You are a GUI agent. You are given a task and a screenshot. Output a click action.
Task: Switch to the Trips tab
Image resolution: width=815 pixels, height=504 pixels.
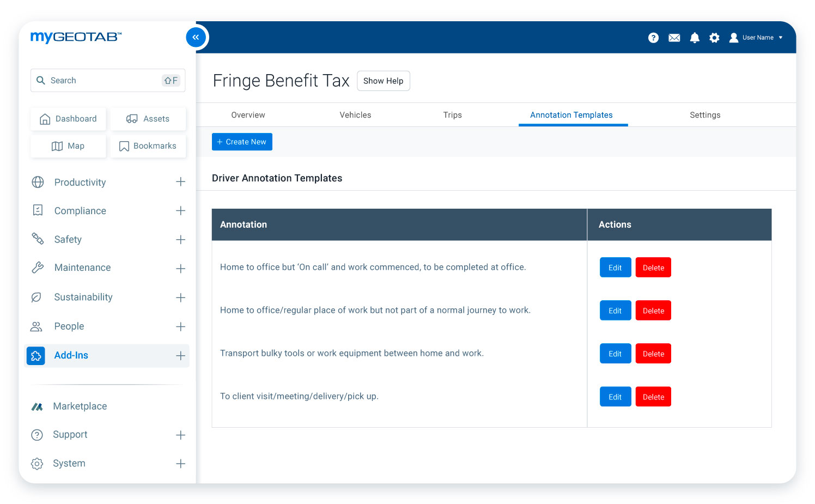pyautogui.click(x=452, y=115)
